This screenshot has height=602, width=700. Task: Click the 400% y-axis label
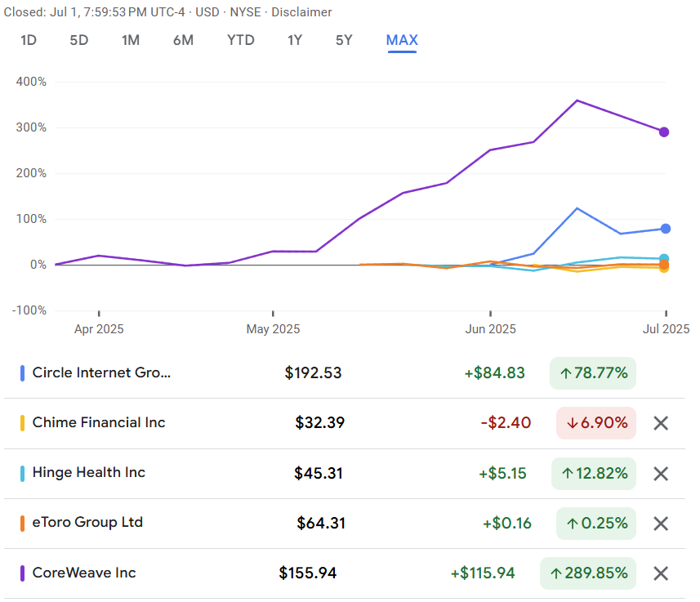point(31,82)
